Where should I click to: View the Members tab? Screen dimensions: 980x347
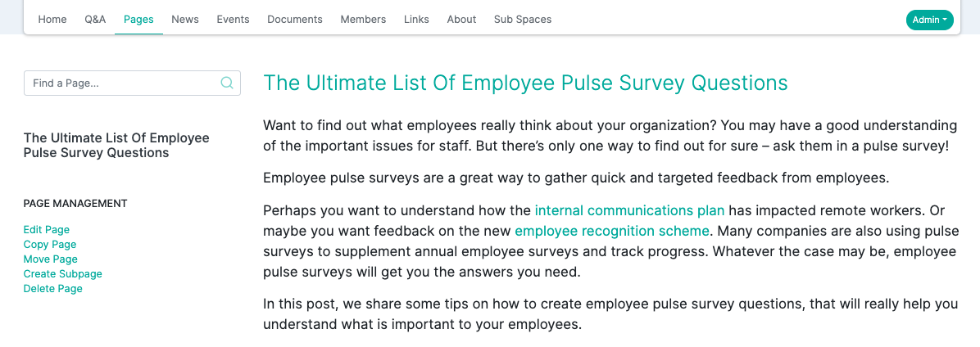pos(363,20)
